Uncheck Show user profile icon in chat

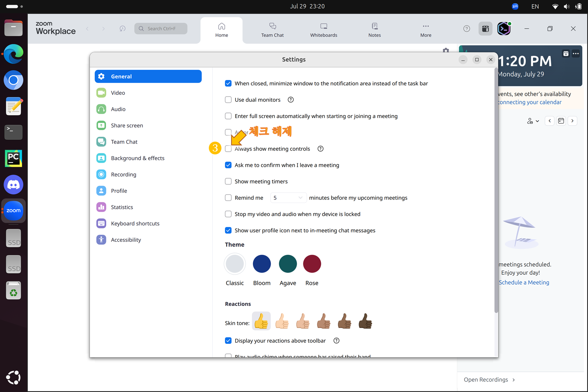(228, 230)
